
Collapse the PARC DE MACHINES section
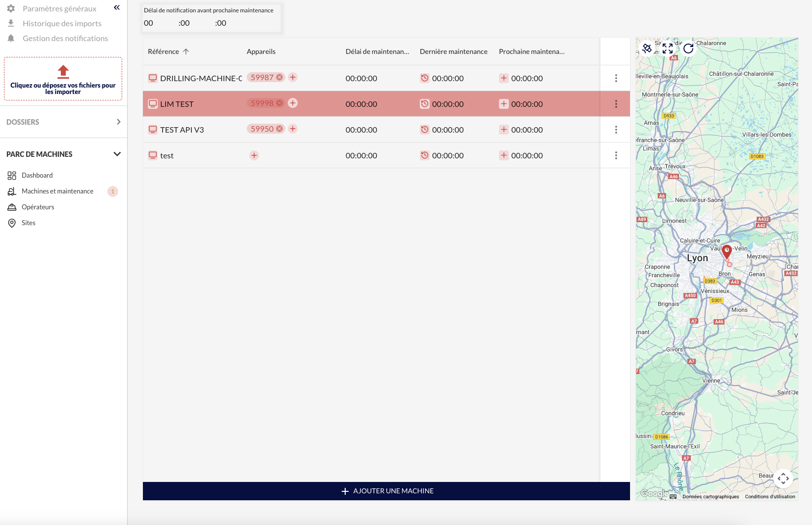tap(117, 154)
